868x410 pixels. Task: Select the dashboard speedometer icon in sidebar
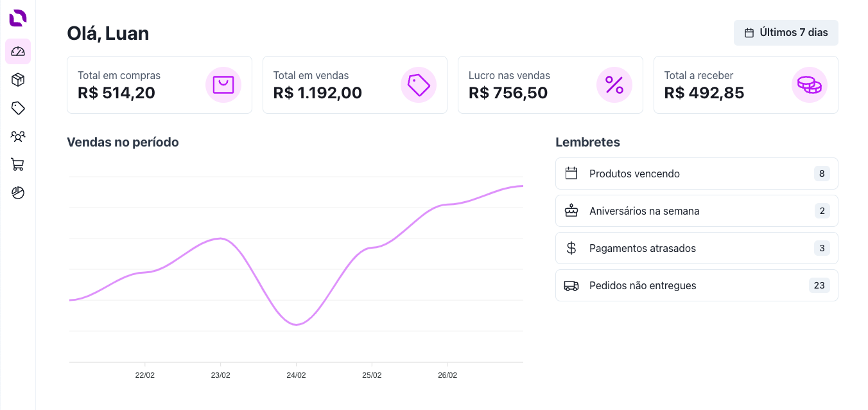[17, 51]
